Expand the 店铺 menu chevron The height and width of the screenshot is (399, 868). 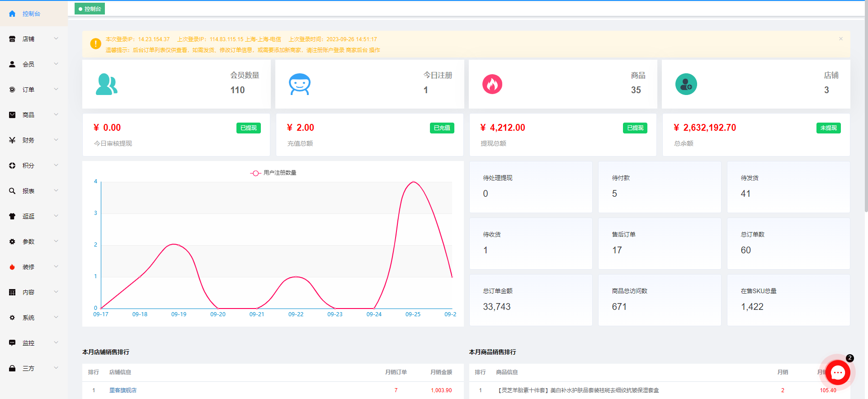coord(56,38)
